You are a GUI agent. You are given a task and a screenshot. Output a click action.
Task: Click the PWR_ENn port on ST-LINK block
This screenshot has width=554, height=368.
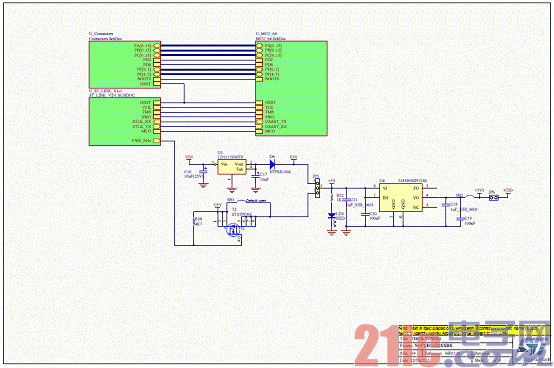157,141
